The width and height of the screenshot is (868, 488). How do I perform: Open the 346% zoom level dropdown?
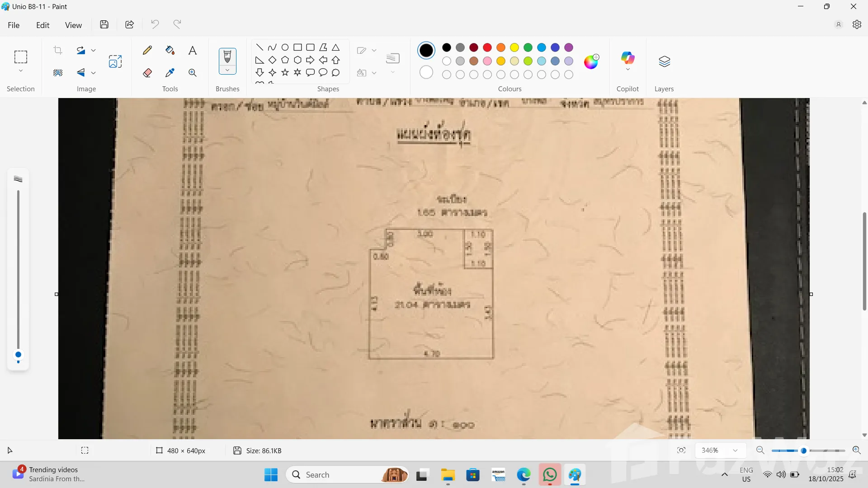[x=735, y=450]
